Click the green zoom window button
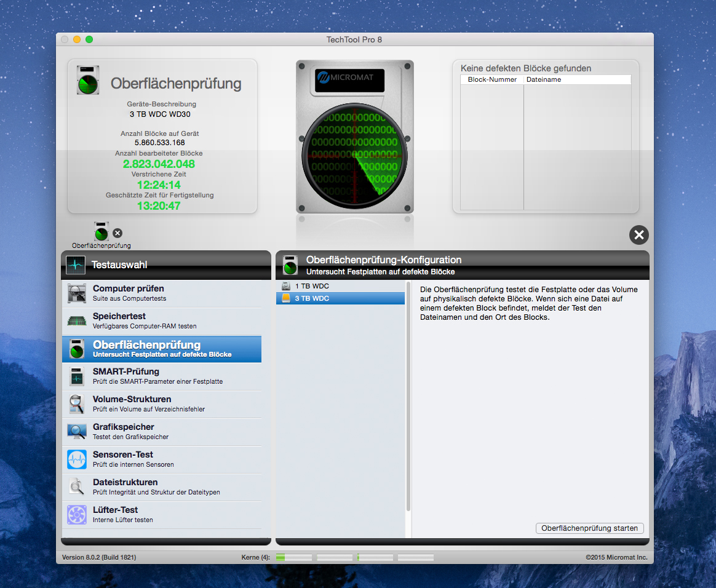This screenshot has width=716, height=588. [x=89, y=40]
